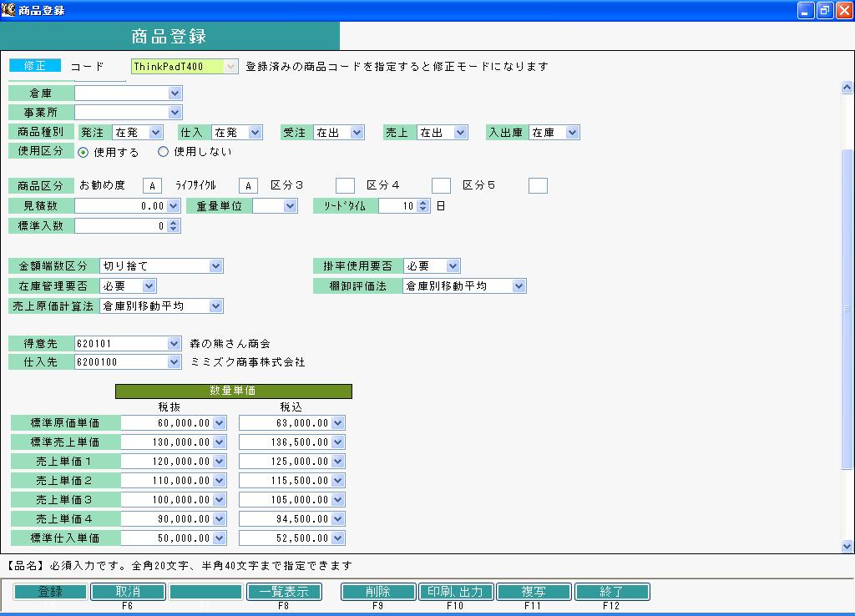Click the ﾗｲﾌｻｲｸﾙ field containing A
The width and height of the screenshot is (855, 616).
tap(248, 186)
